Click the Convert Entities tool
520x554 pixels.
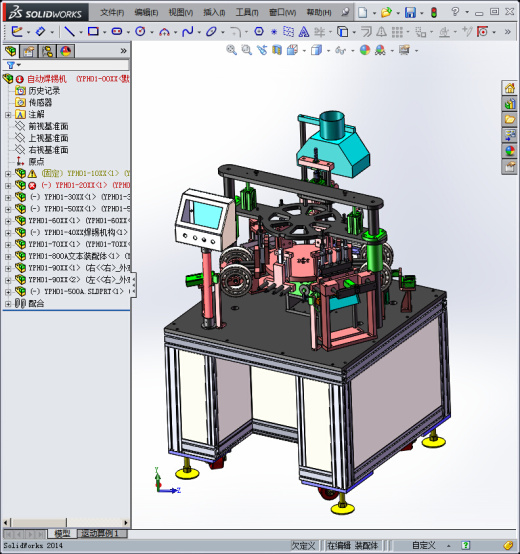click(x=342, y=32)
